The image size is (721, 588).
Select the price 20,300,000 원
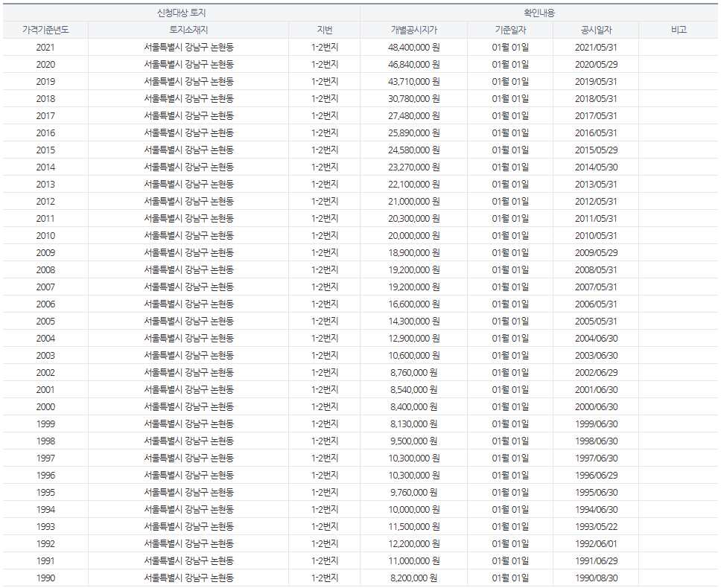tap(414, 218)
